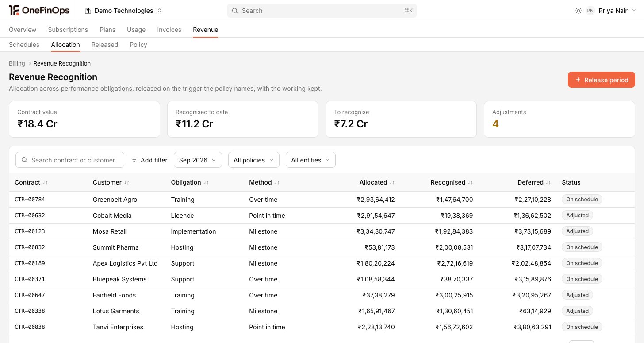Focus the top Search bar

point(322,11)
